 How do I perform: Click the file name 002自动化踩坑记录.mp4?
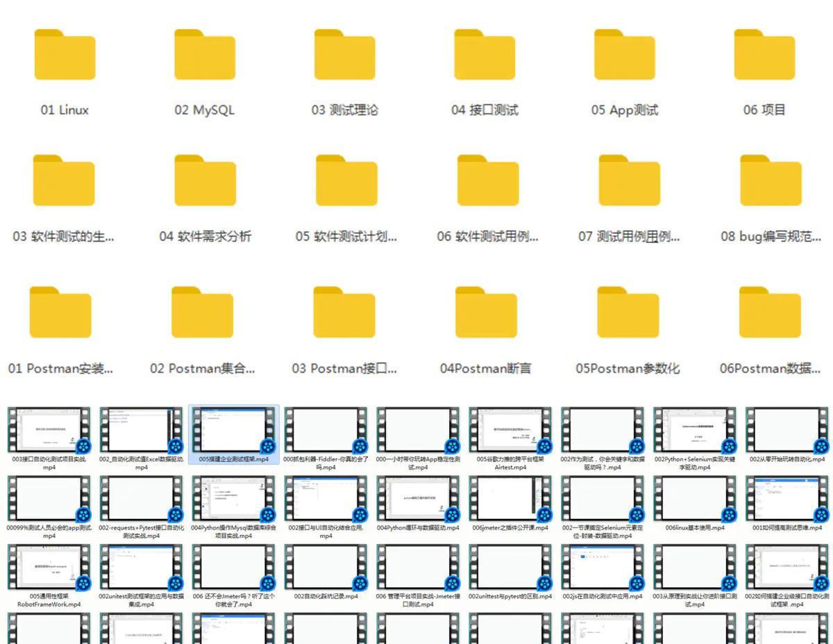326,596
